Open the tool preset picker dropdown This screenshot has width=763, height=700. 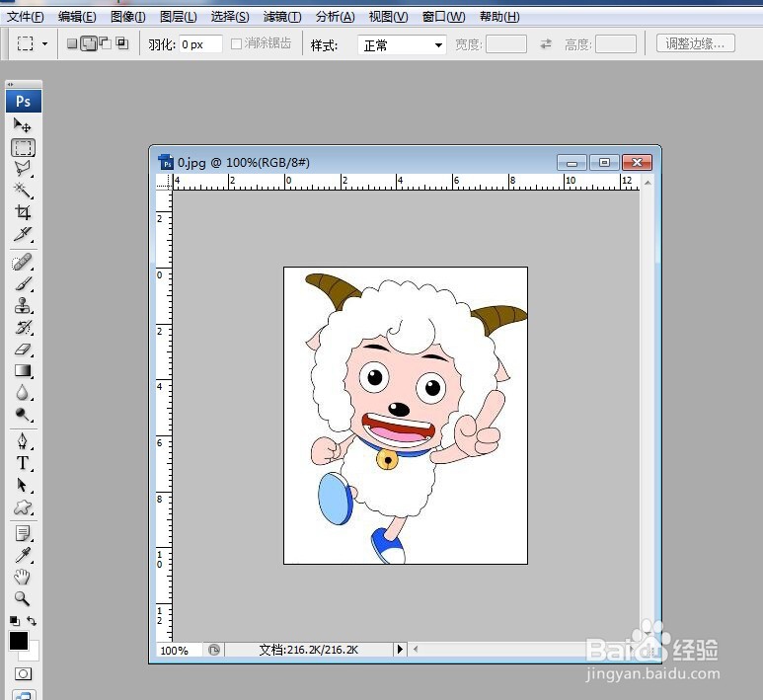[44, 43]
